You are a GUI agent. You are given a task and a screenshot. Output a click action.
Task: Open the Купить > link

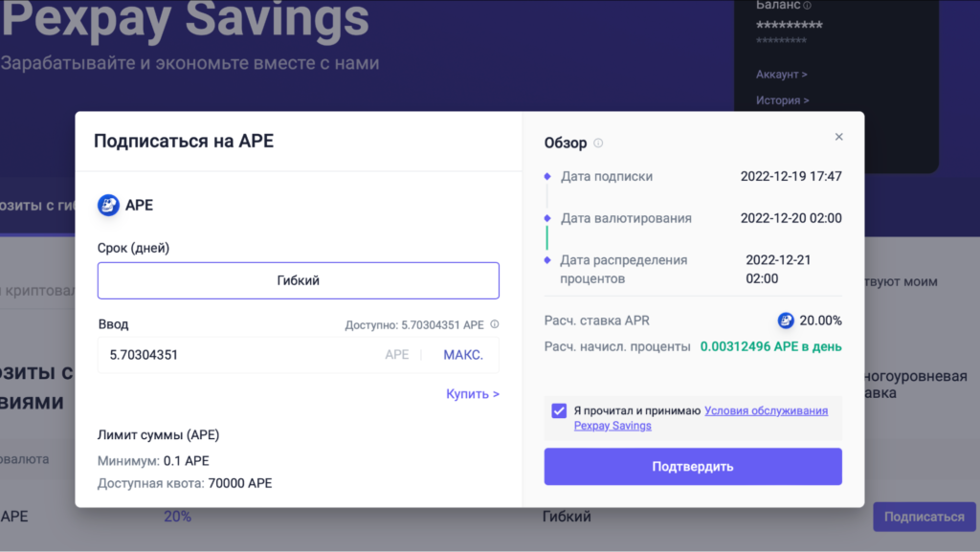(473, 394)
